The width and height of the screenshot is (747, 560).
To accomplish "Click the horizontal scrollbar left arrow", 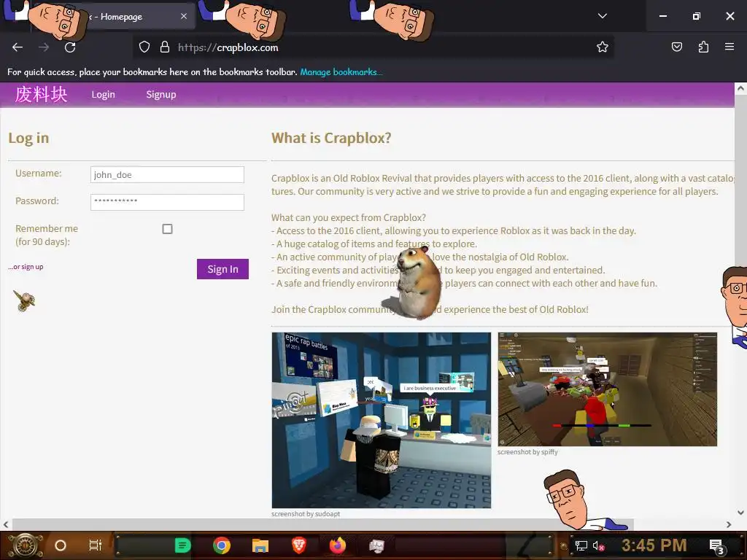I will click(x=6, y=525).
